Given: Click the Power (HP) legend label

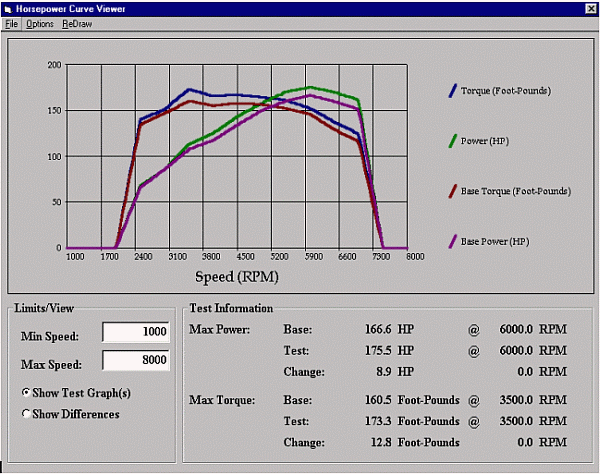Looking at the screenshot, I should 484,141.
